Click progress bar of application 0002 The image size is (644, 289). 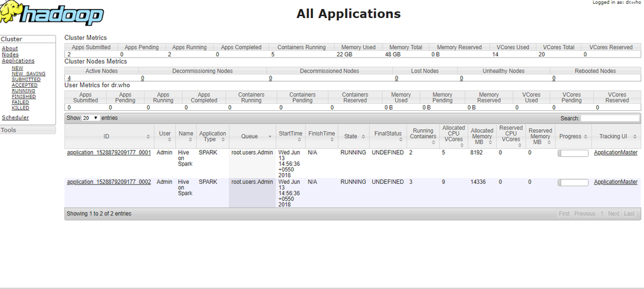tap(573, 183)
